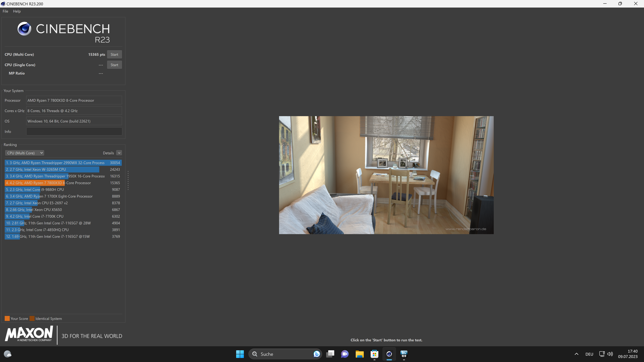Open File Explorer from taskbar
644x362 pixels.
[360, 354]
